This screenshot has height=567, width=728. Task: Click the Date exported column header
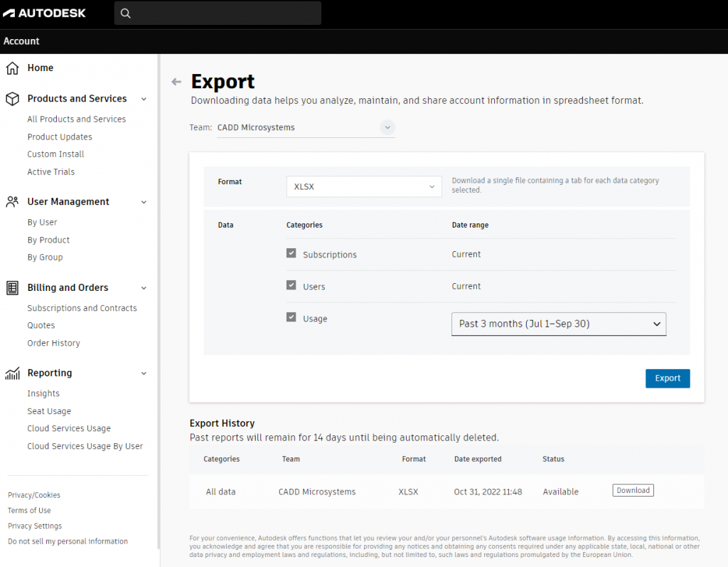478,459
